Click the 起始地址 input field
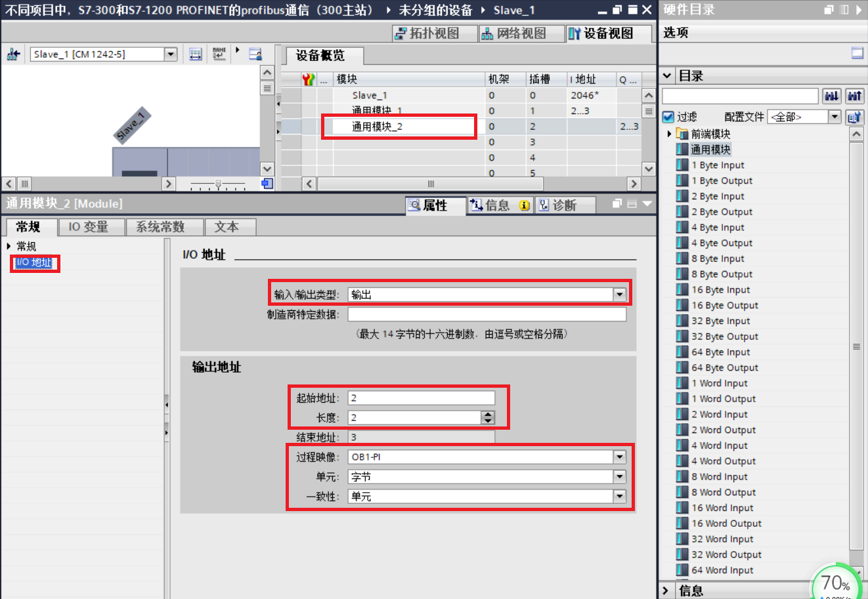Image resolution: width=868 pixels, height=599 pixels. (x=421, y=398)
